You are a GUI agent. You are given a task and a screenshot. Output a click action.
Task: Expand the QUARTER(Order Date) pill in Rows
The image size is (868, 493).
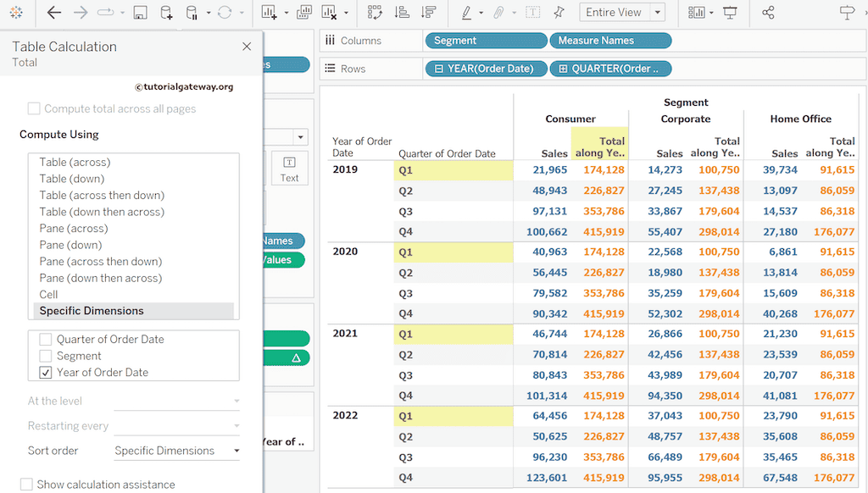(x=563, y=69)
